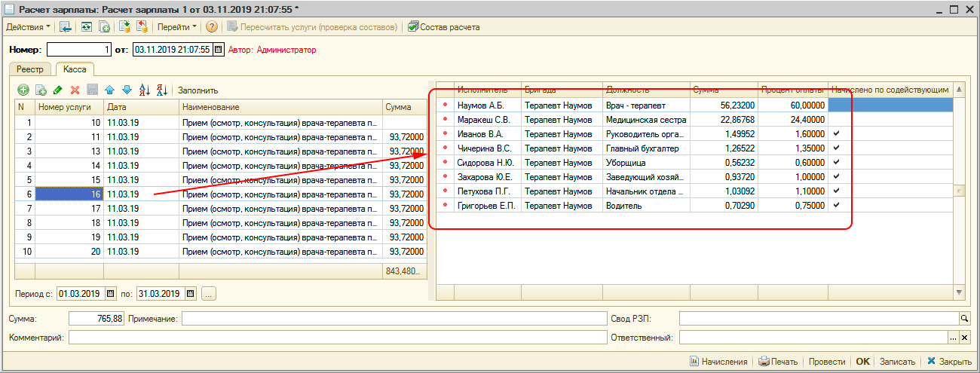Toggle checkmark in the Иванов В.А. row

pos(835,133)
